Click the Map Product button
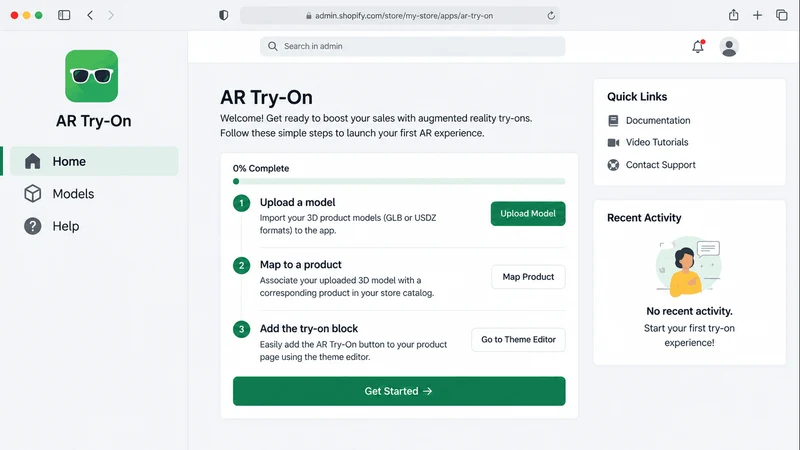The height and width of the screenshot is (450, 800). 528,277
